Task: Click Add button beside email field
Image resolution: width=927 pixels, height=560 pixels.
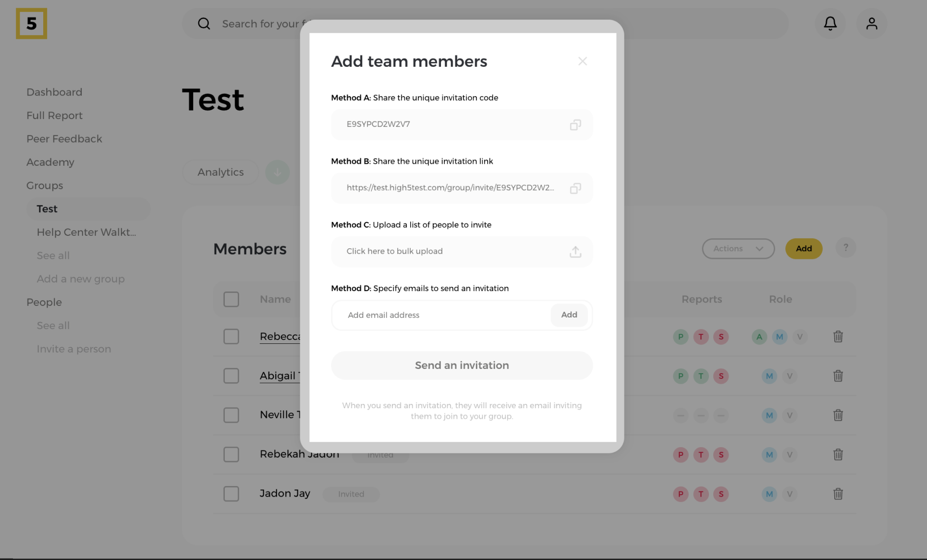Action: pyautogui.click(x=569, y=315)
